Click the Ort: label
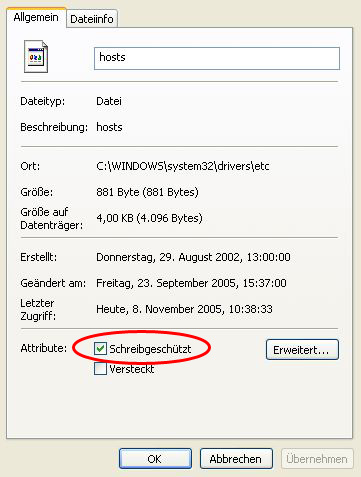Image resolution: width=361 pixels, height=477 pixels. click(x=30, y=166)
